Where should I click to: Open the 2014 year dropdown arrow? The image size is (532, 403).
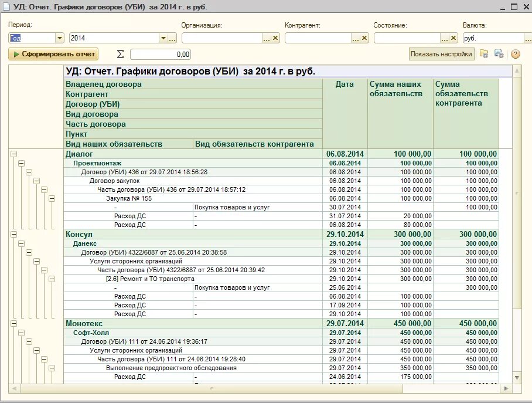coord(163,38)
